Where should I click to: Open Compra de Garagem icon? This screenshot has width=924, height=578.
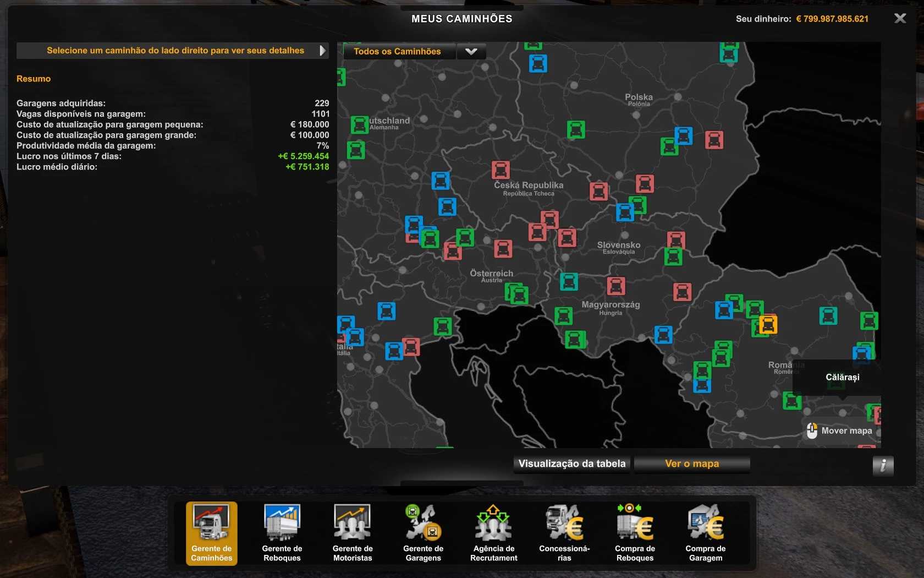click(x=705, y=533)
